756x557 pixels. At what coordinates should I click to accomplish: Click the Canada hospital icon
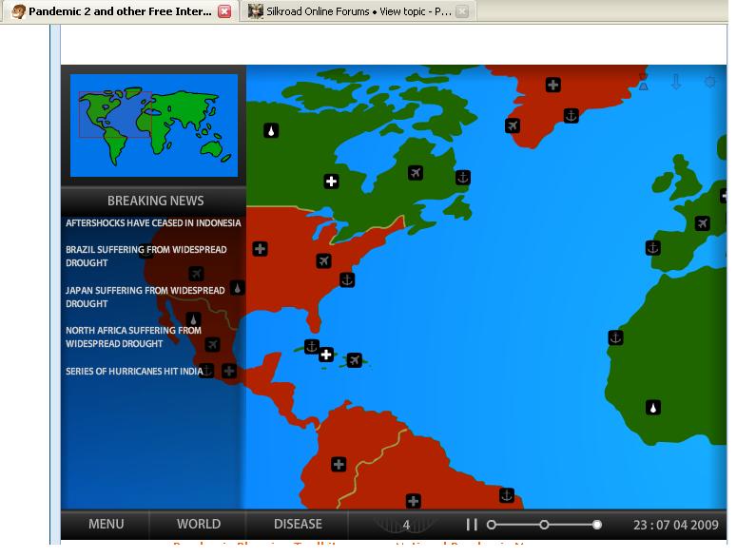331,182
